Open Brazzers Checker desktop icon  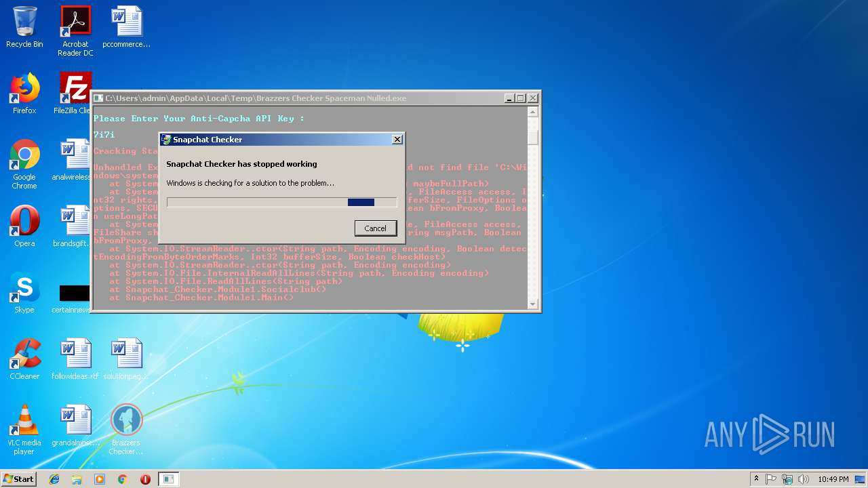pos(127,430)
